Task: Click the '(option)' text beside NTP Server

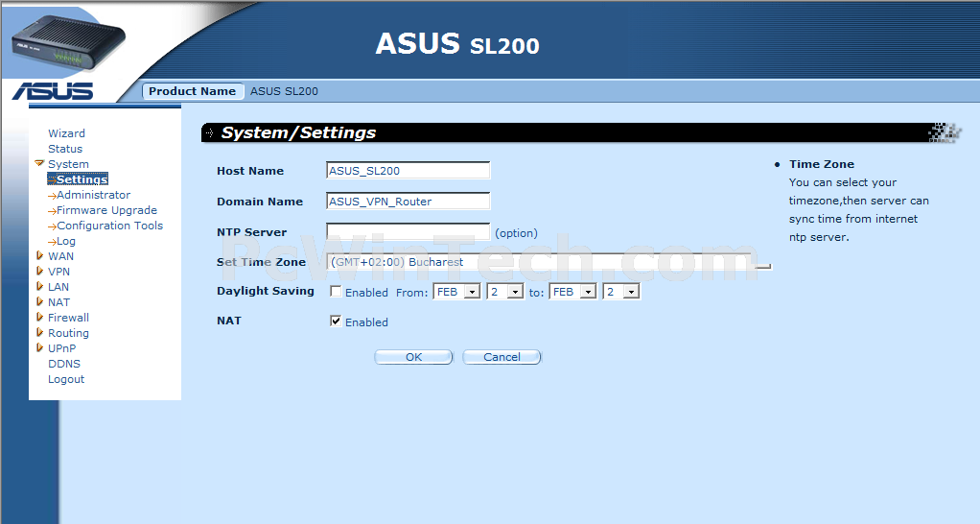Action: click(516, 233)
